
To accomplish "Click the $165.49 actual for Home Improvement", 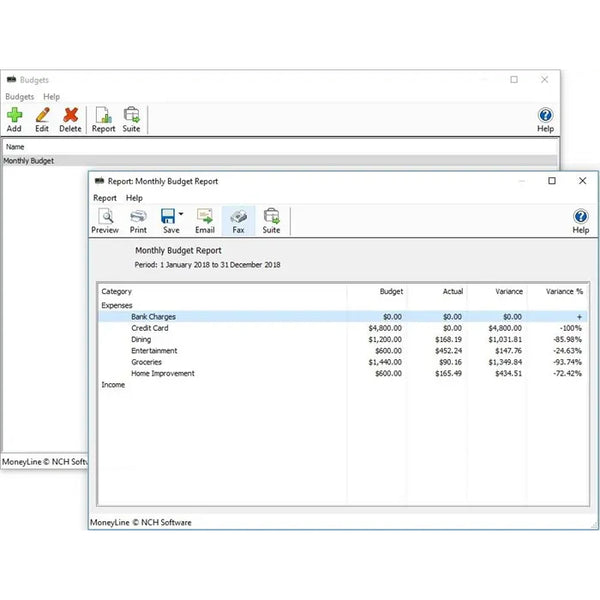I will click(448, 373).
